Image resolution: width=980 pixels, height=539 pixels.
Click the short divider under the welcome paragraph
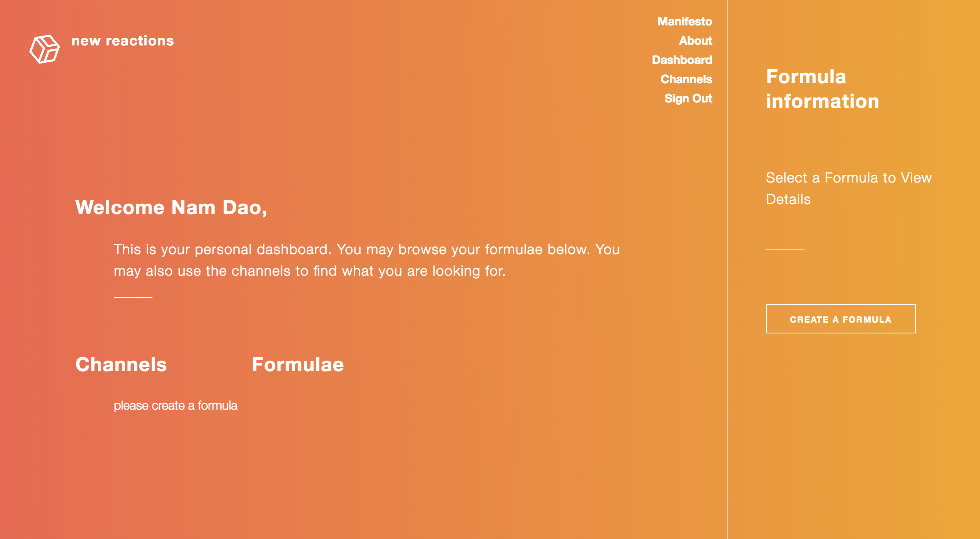pyautogui.click(x=133, y=297)
